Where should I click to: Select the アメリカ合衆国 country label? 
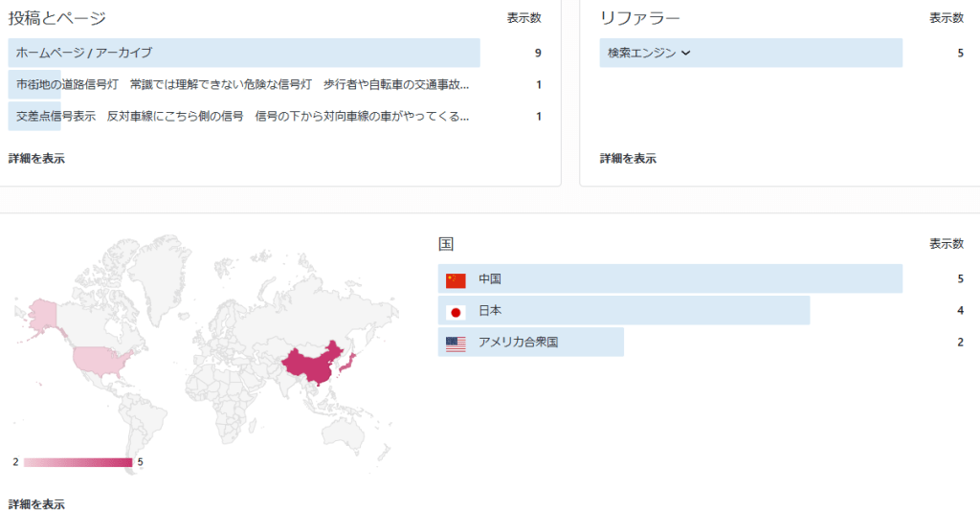pyautogui.click(x=518, y=343)
